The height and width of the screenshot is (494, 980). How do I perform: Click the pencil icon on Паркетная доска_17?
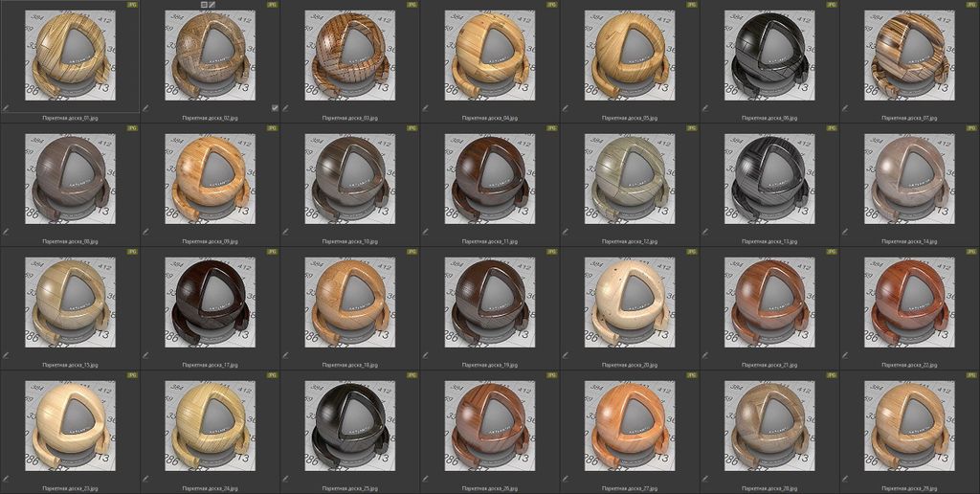pos(146,354)
